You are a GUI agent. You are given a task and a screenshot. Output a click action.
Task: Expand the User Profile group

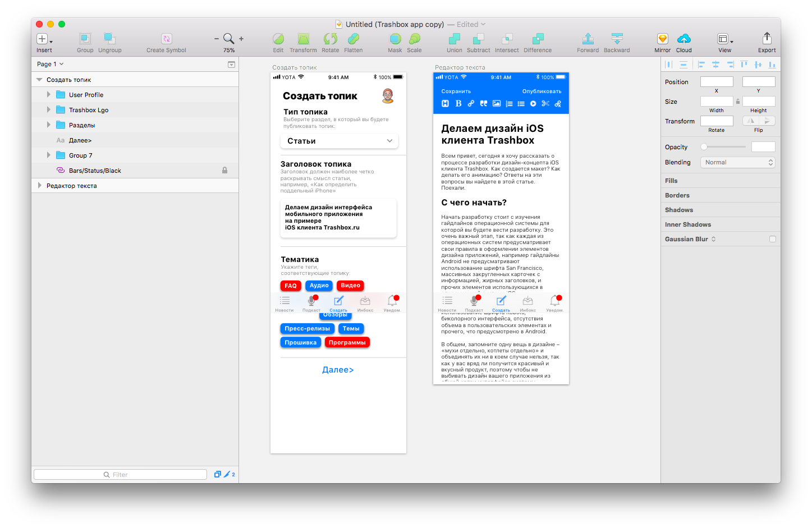coord(49,95)
